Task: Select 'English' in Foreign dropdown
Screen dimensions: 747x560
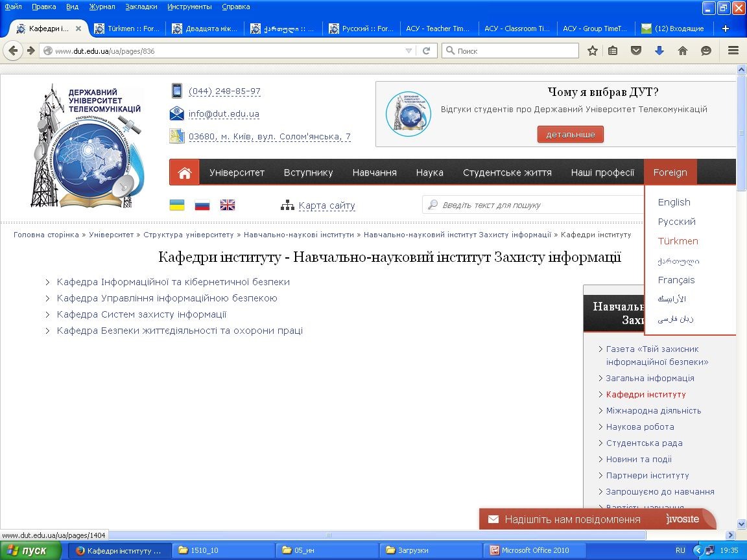Action: point(674,202)
